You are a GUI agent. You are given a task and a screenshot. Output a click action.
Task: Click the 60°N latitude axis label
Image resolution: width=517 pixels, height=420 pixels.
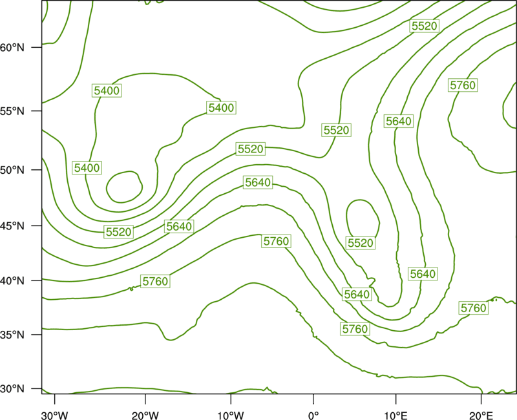12,47
